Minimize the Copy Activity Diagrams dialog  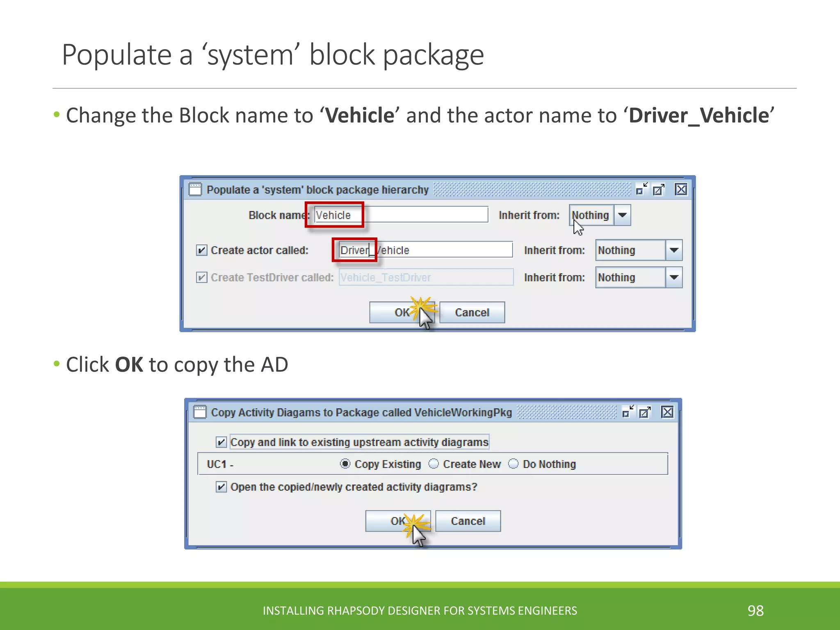pyautogui.click(x=628, y=411)
